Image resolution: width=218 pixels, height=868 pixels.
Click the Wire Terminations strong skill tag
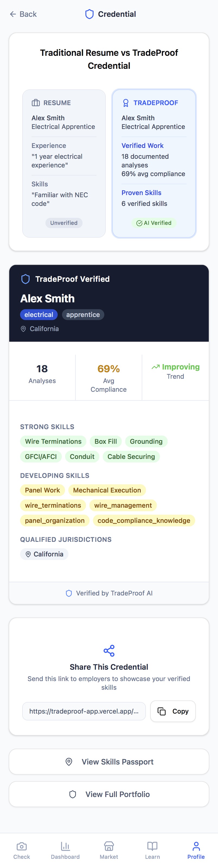(53, 441)
